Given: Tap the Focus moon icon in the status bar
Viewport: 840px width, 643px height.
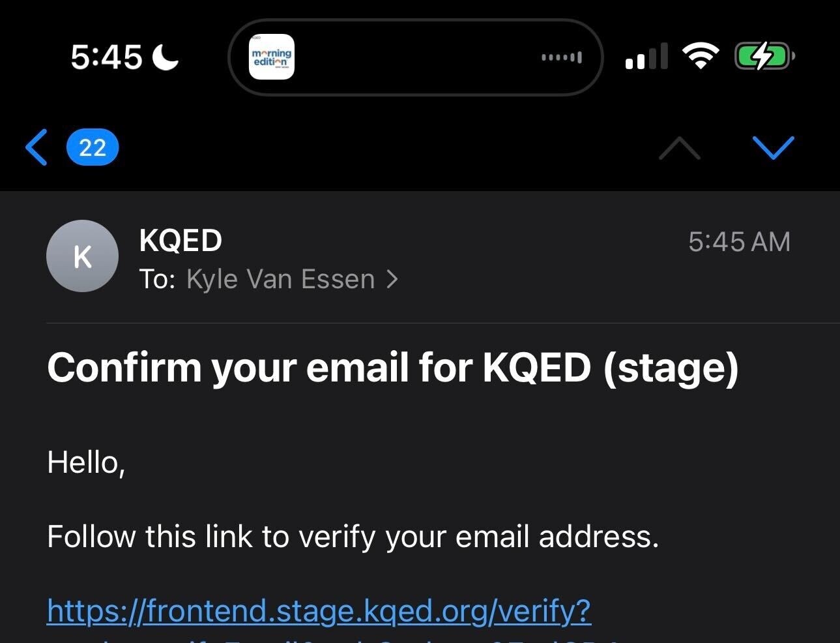Looking at the screenshot, I should pyautogui.click(x=166, y=57).
